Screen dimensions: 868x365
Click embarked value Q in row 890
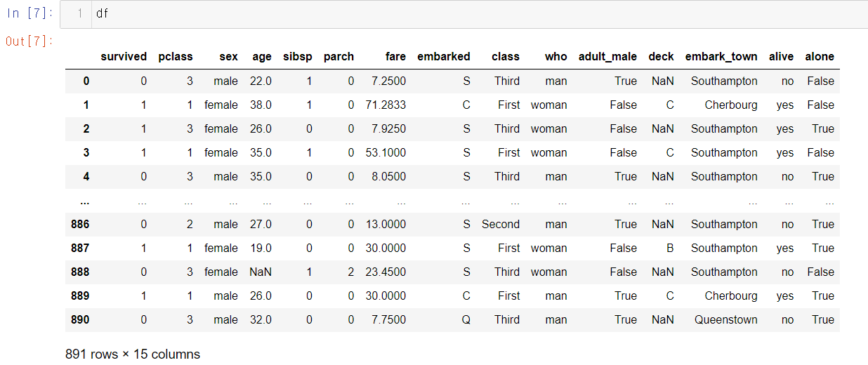(466, 319)
